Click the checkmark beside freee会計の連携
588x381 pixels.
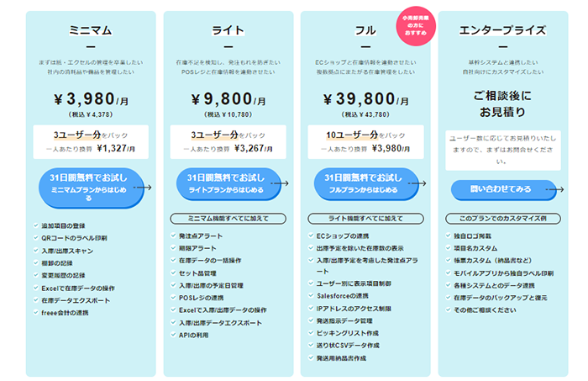tap(35, 310)
